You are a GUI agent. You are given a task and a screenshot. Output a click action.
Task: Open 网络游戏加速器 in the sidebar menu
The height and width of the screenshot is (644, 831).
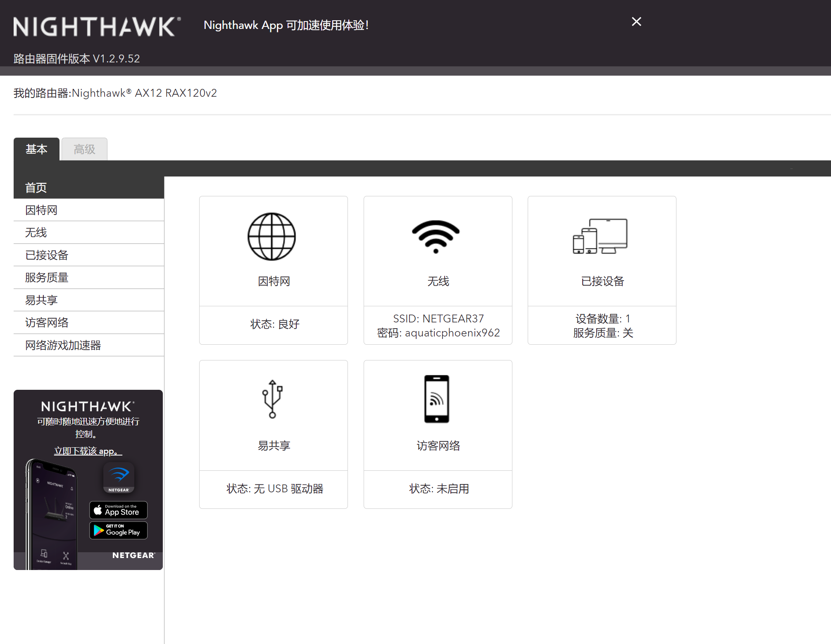[x=89, y=345]
